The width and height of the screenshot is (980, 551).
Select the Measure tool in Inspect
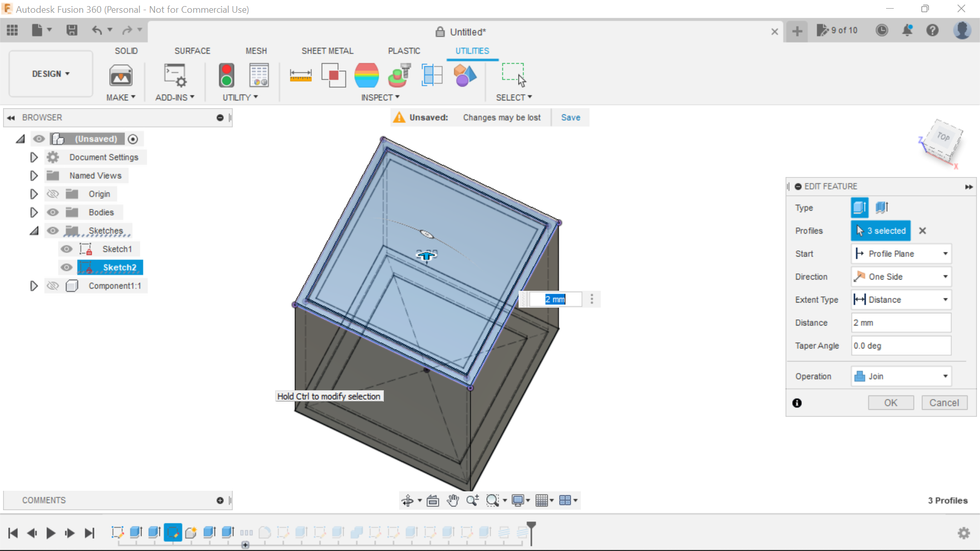[301, 75]
